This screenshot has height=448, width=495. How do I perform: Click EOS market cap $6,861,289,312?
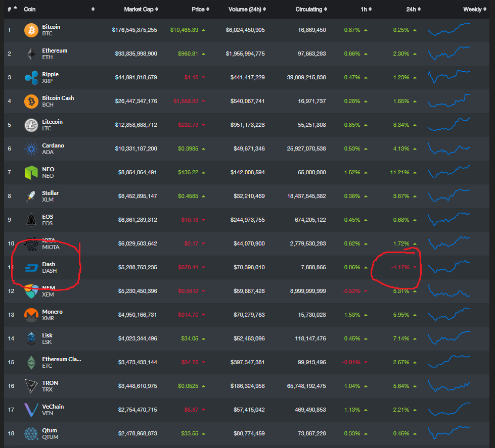pos(138,220)
